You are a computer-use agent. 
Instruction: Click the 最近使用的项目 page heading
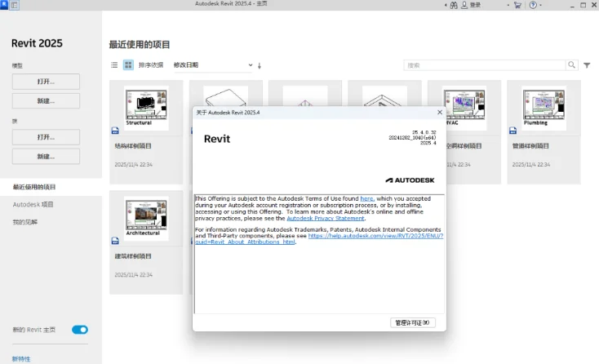pyautogui.click(x=140, y=45)
